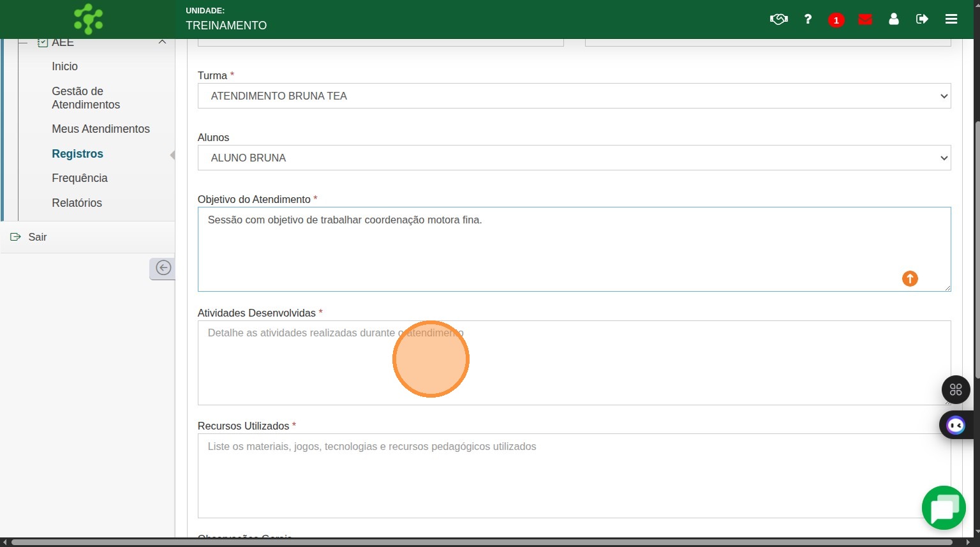Focus the Recursos Utilizados text area
The height and width of the screenshot is (547, 980).
pos(574,476)
